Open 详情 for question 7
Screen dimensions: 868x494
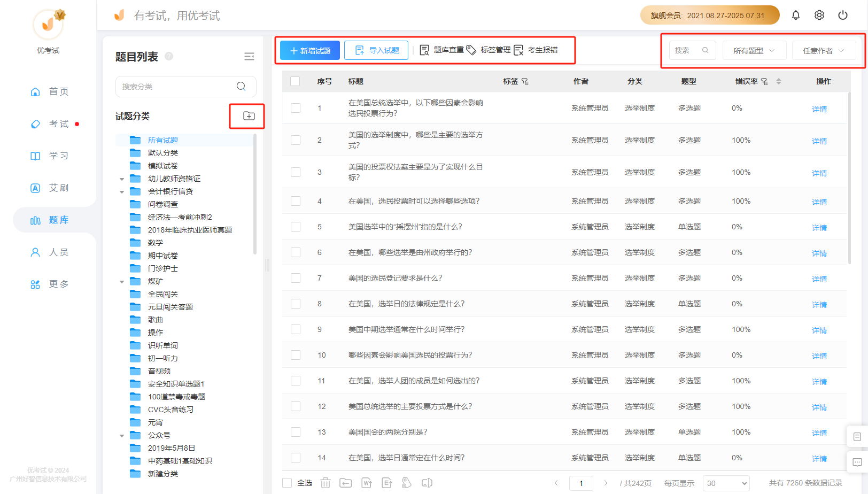819,279
